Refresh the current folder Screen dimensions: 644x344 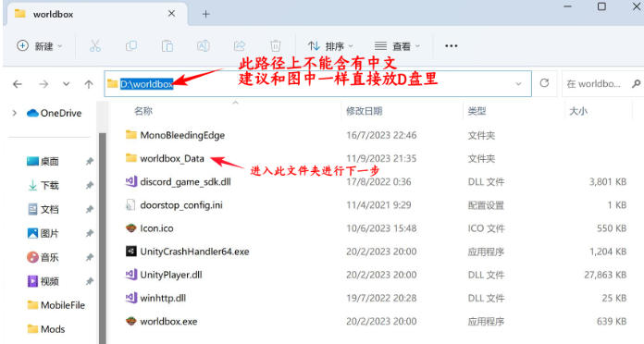point(544,83)
